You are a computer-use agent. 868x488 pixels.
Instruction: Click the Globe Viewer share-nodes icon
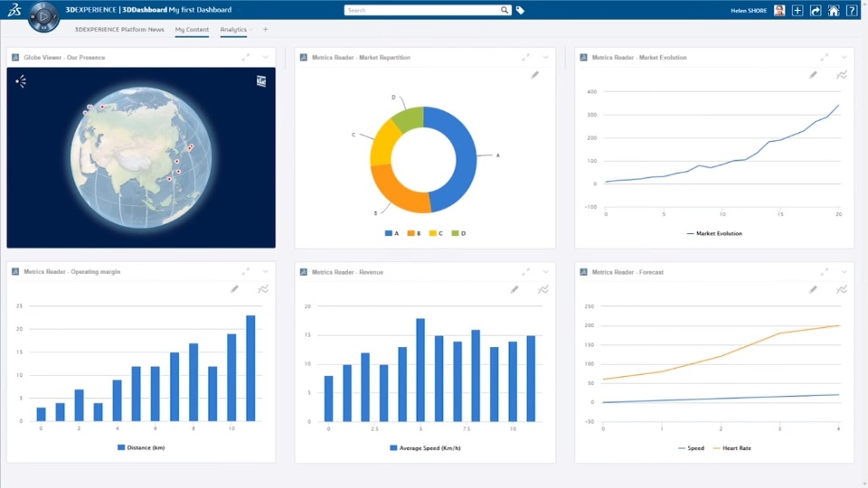pyautogui.click(x=21, y=81)
